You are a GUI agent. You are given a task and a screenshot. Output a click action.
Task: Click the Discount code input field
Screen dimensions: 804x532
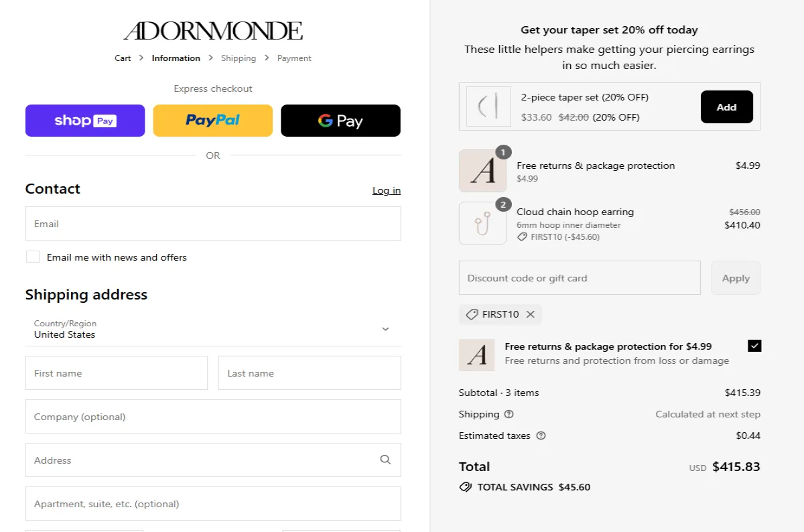coord(580,277)
